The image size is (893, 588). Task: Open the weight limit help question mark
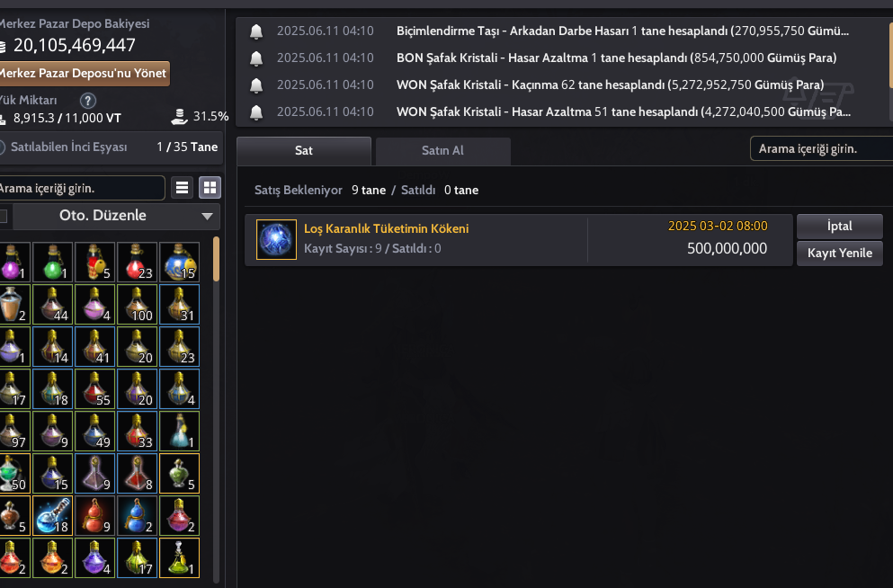point(88,101)
